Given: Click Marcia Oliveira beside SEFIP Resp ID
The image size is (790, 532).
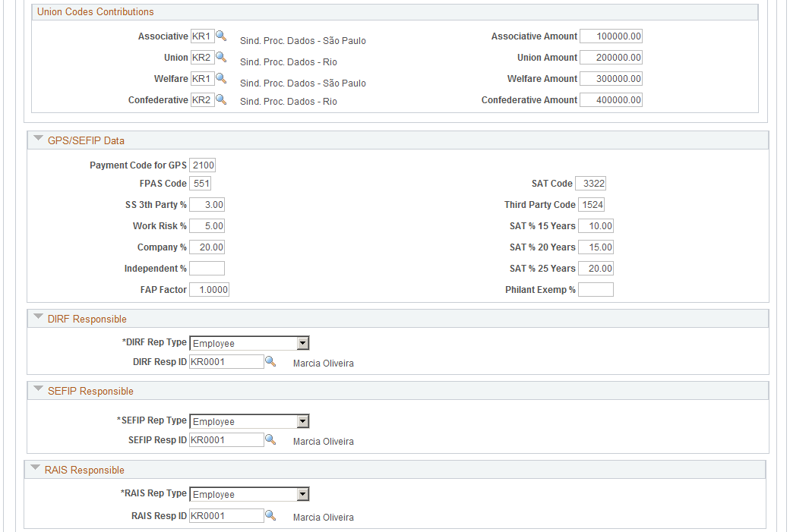Looking at the screenshot, I should [324, 441].
